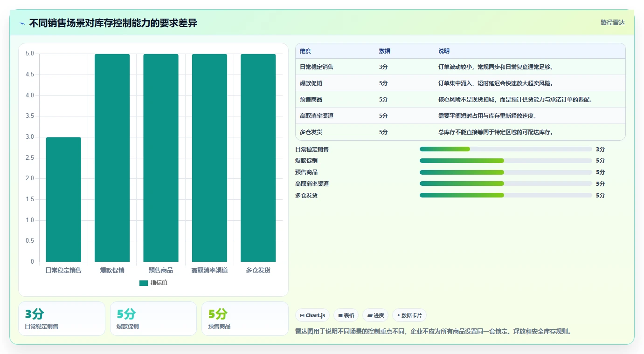This screenshot has width=644, height=354.
Task: Open the 3分 日常稳定销售 data card
Action: pos(62,319)
